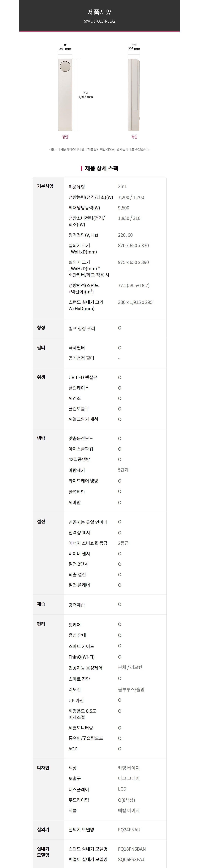Click the 제품사양 header title
The image size is (200, 868).
[100, 12]
